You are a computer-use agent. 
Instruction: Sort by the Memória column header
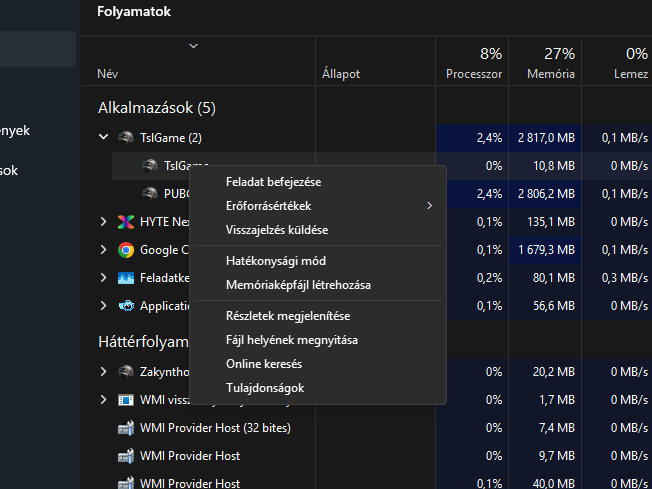(x=552, y=63)
